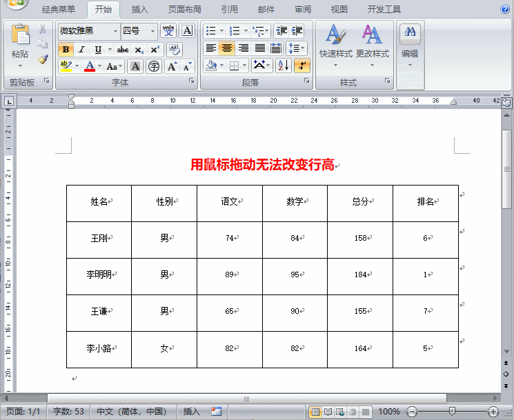The width and height of the screenshot is (514, 420).
Task: Toggle Bold formatting
Action: 66,50
